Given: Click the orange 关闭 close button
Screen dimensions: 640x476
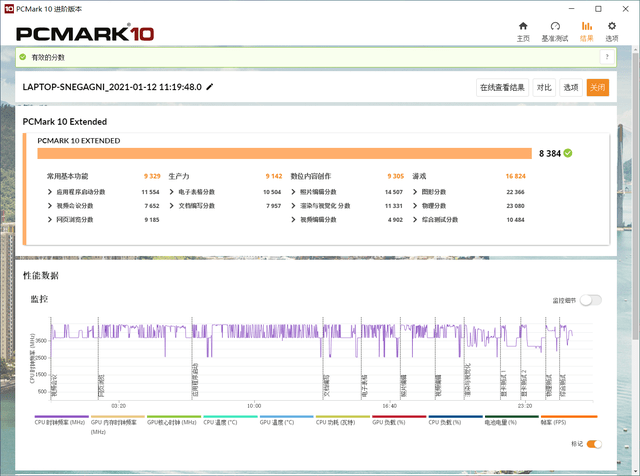Looking at the screenshot, I should 597,87.
